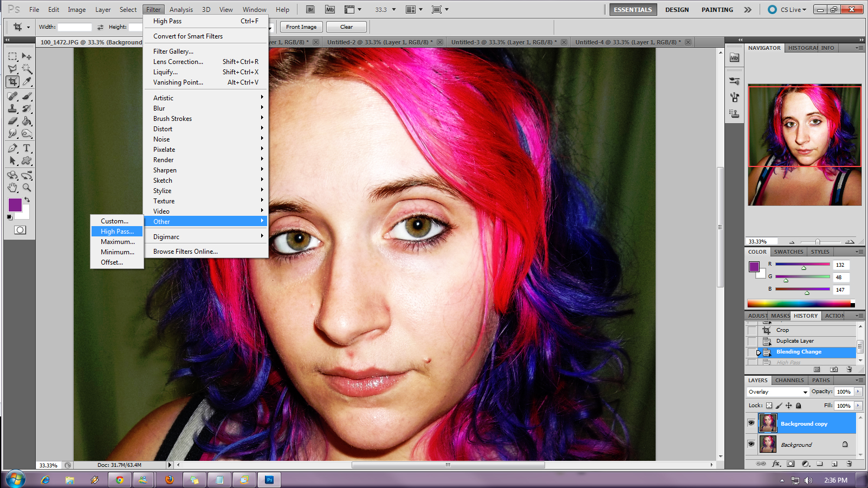Select the Magic Wand tool

(x=27, y=69)
